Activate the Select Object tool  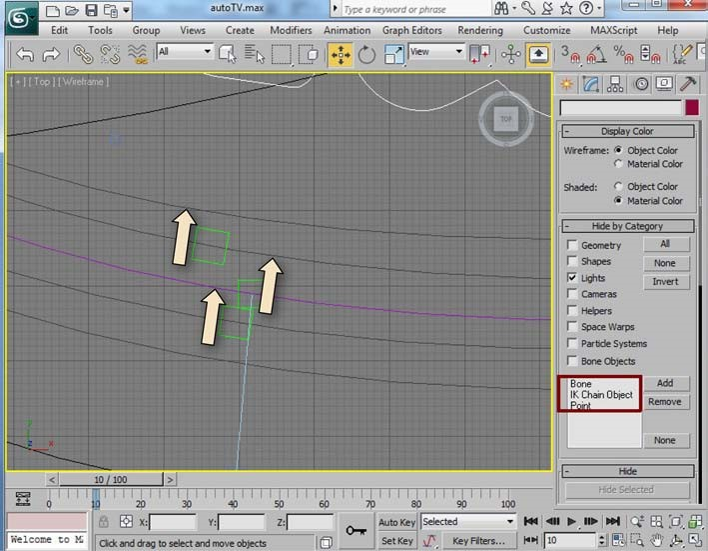coord(228,54)
